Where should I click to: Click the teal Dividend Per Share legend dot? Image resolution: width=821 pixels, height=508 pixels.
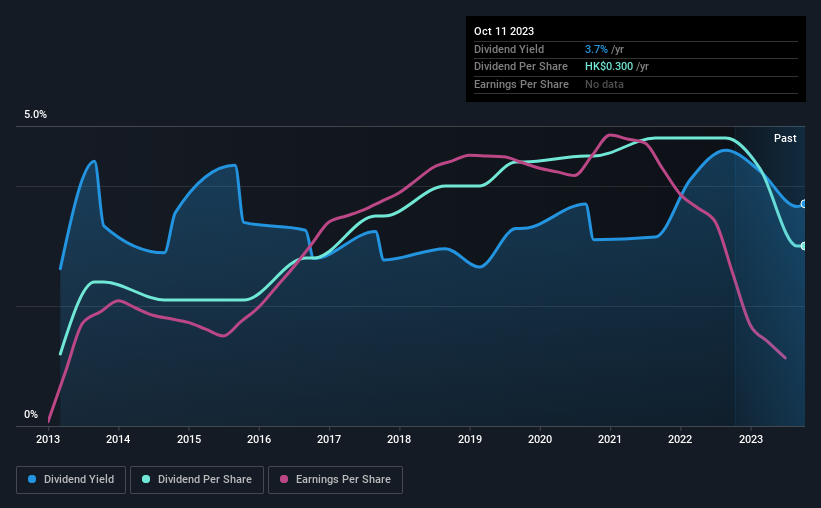click(x=146, y=479)
